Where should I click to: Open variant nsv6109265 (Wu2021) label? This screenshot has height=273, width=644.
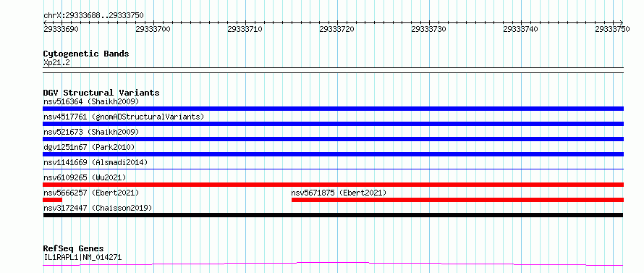(x=85, y=177)
